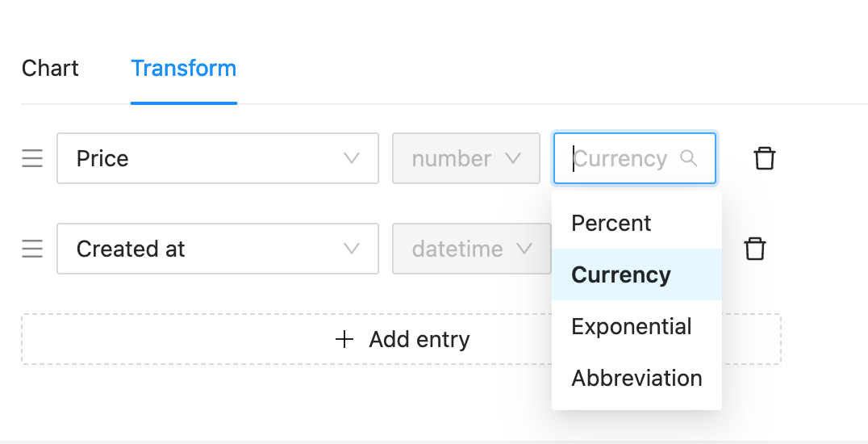Delete the Price entry with trash icon
The height and width of the screenshot is (444, 868).
pyautogui.click(x=765, y=158)
